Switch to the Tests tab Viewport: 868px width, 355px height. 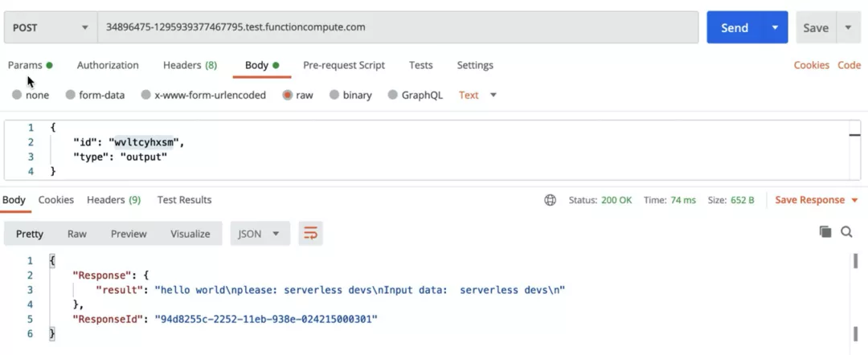pos(420,65)
